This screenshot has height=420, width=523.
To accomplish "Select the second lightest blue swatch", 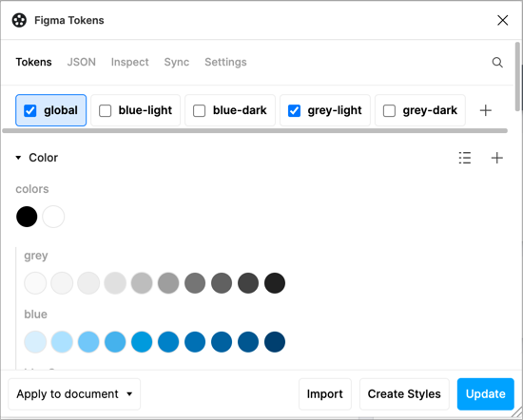I will click(x=62, y=342).
